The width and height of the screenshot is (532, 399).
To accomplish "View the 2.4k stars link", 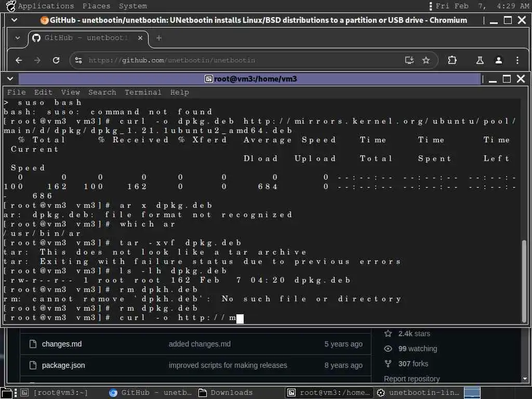I will (x=414, y=334).
